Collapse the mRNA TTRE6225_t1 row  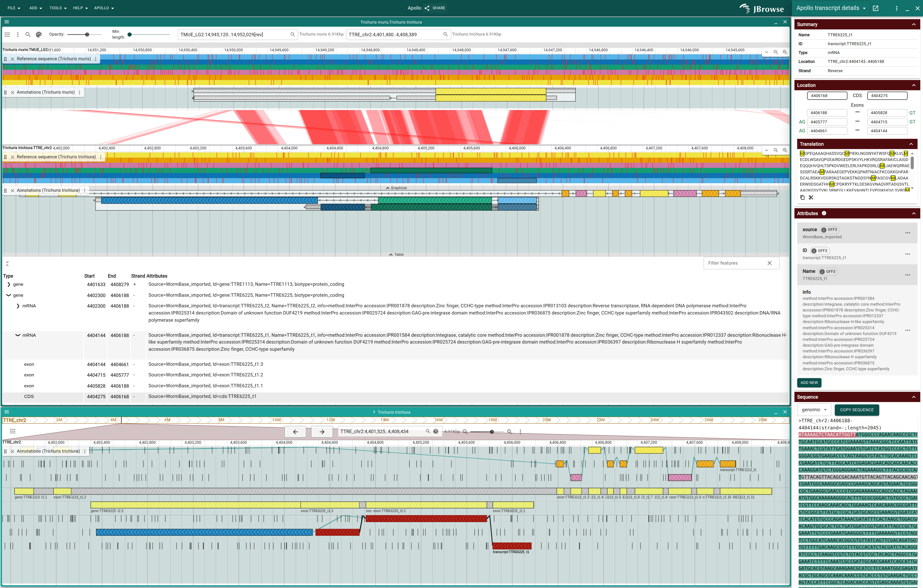(18, 335)
